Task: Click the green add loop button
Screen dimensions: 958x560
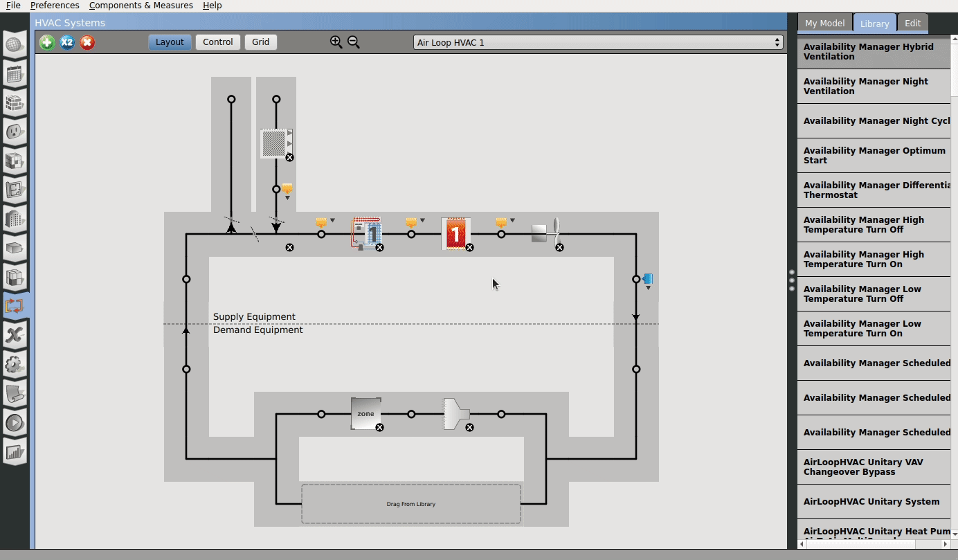Action: [46, 42]
